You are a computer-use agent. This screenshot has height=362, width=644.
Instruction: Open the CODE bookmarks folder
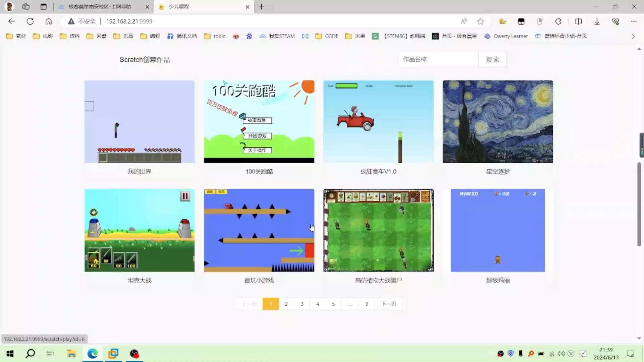pyautogui.click(x=327, y=36)
